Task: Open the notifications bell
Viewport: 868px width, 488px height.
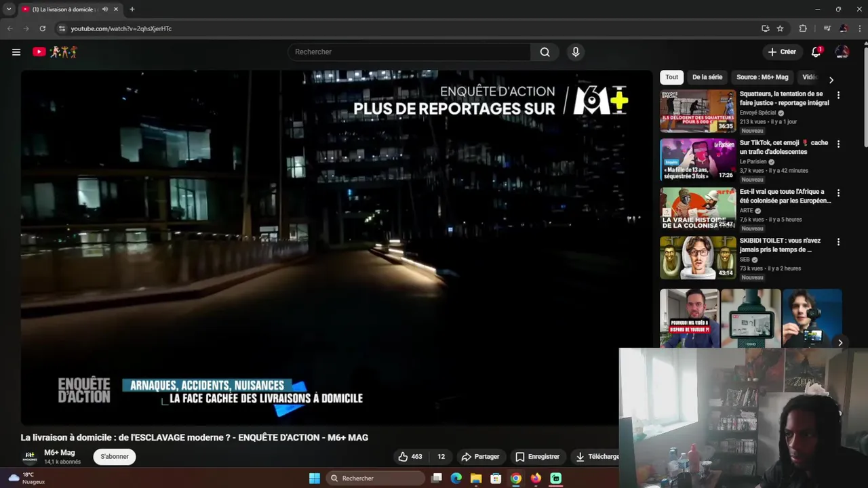Action: [816, 52]
